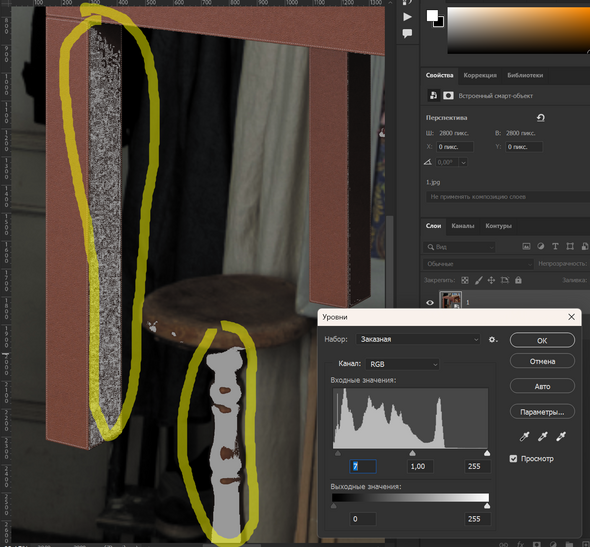Switch to the Каналы tab
This screenshot has height=547, width=590.
tap(462, 226)
